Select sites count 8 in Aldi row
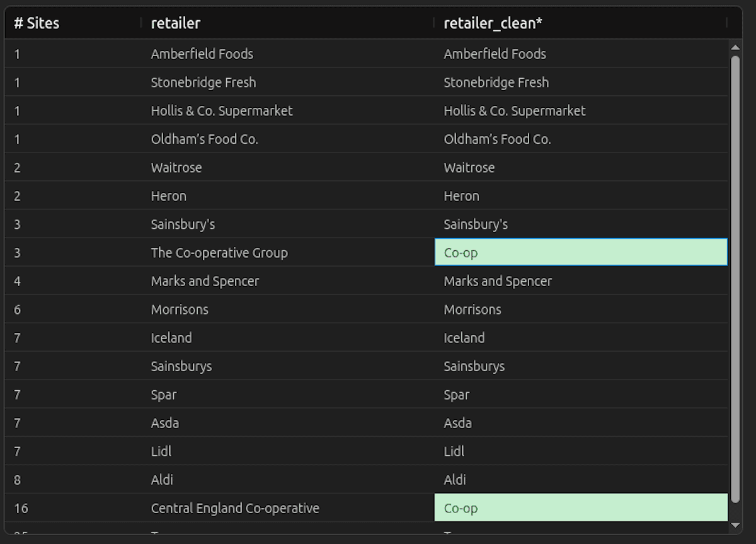Image resolution: width=756 pixels, height=544 pixels. pos(17,480)
